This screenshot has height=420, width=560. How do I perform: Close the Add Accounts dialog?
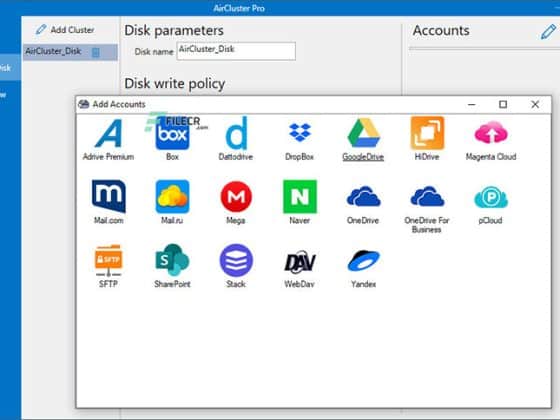pos(535,104)
